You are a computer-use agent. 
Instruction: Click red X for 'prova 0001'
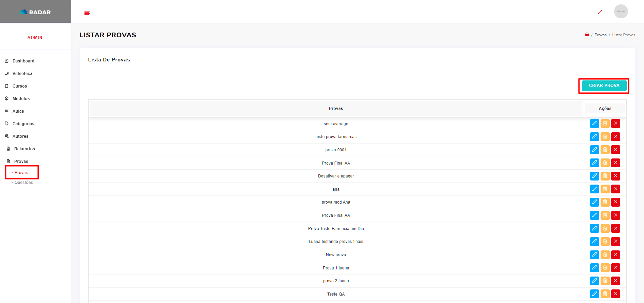pos(615,150)
